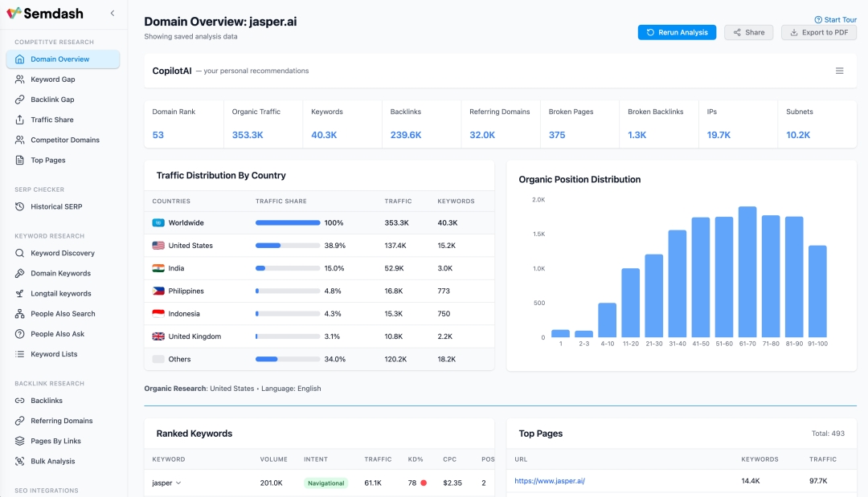Click the Indonesia country row
868x497 pixels.
pyautogui.click(x=319, y=313)
